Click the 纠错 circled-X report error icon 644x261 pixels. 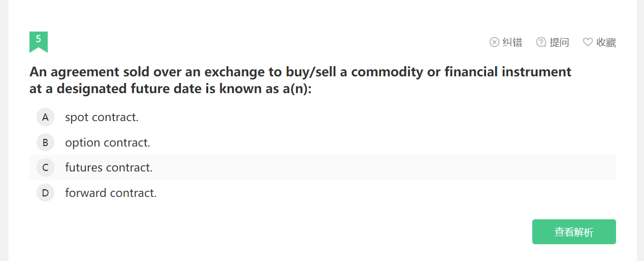pyautogui.click(x=494, y=42)
